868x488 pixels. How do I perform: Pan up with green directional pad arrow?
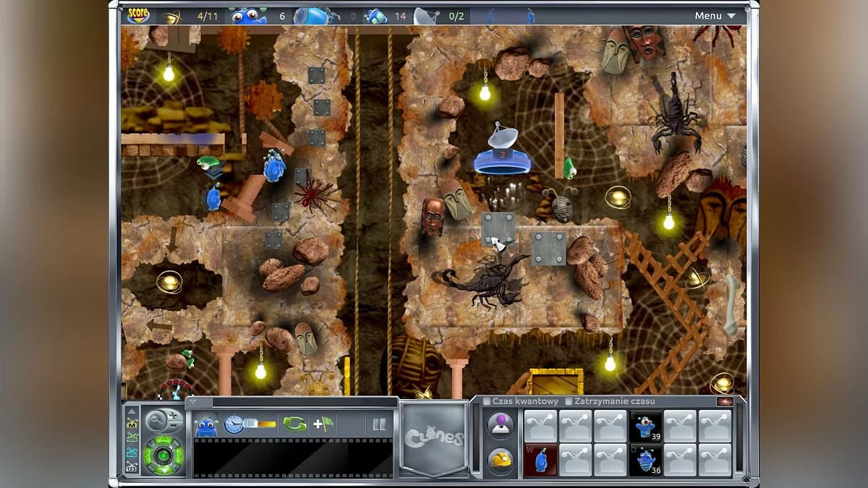tap(163, 440)
